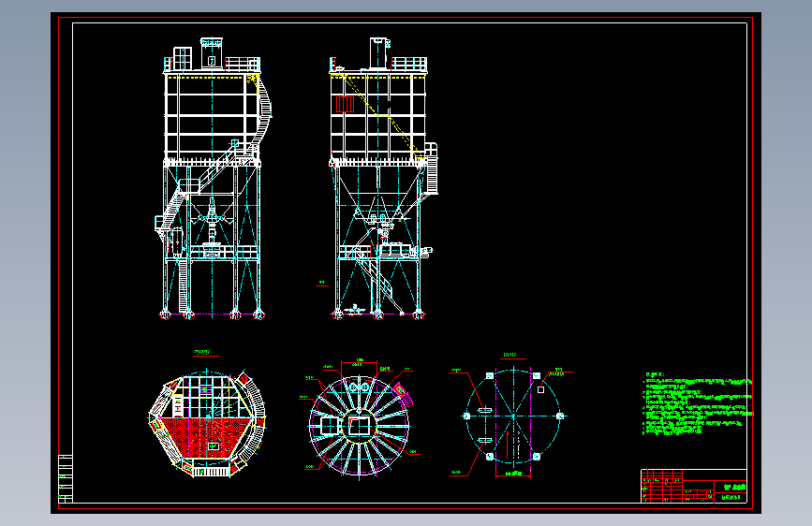This screenshot has width=812, height=526.
Task: Select the hexagonal top plan view
Action: 207,422
